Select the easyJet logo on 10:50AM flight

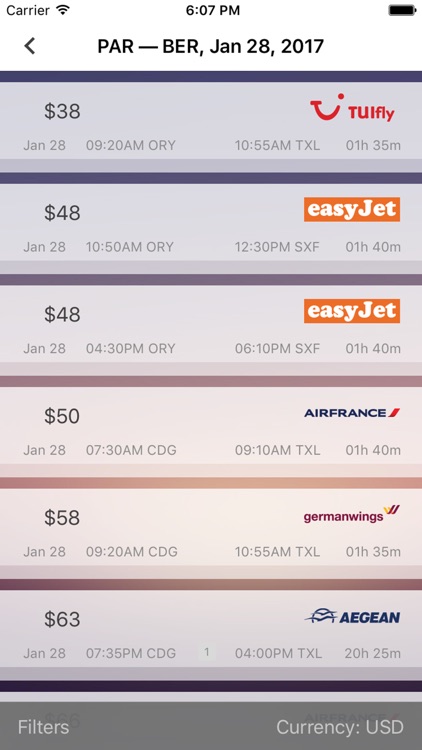[x=352, y=210]
